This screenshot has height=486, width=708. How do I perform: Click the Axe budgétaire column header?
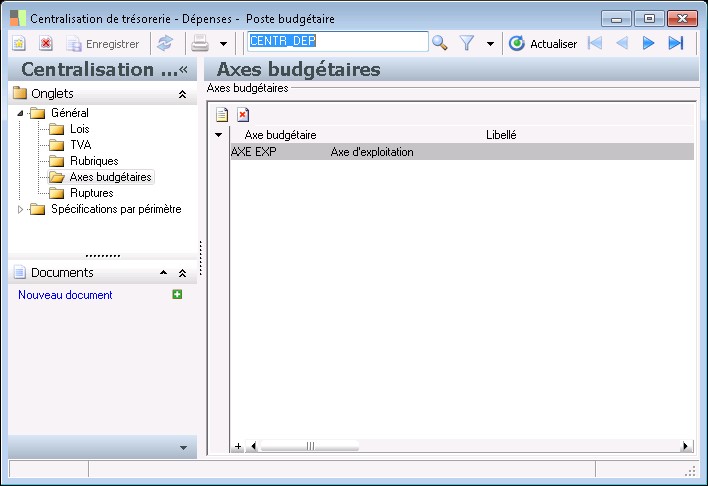coord(280,135)
